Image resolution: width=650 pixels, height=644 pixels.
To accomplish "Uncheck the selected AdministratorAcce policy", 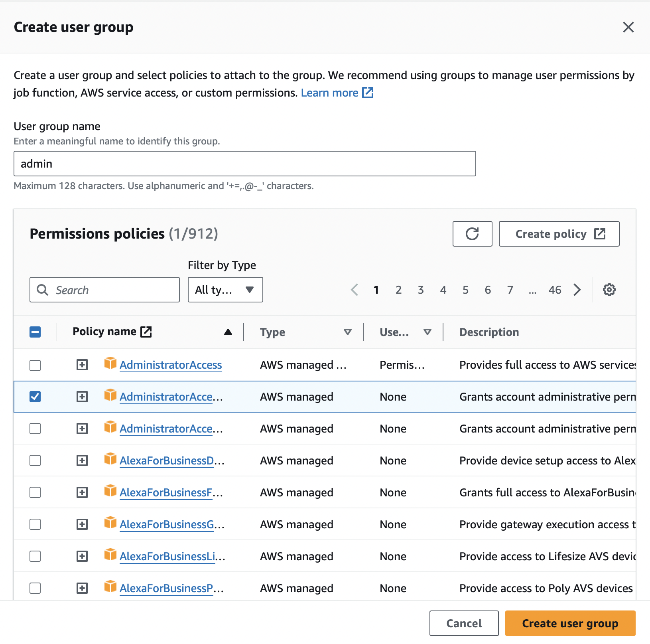I will point(35,397).
